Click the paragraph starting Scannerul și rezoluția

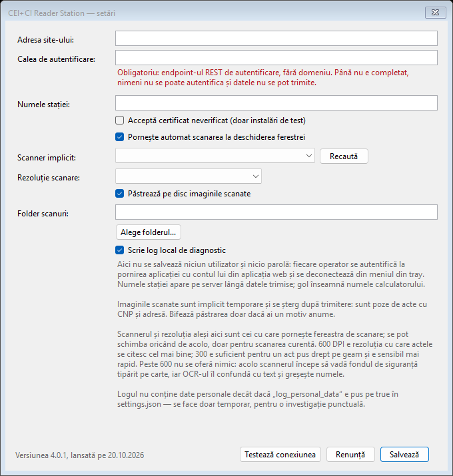tap(274, 354)
